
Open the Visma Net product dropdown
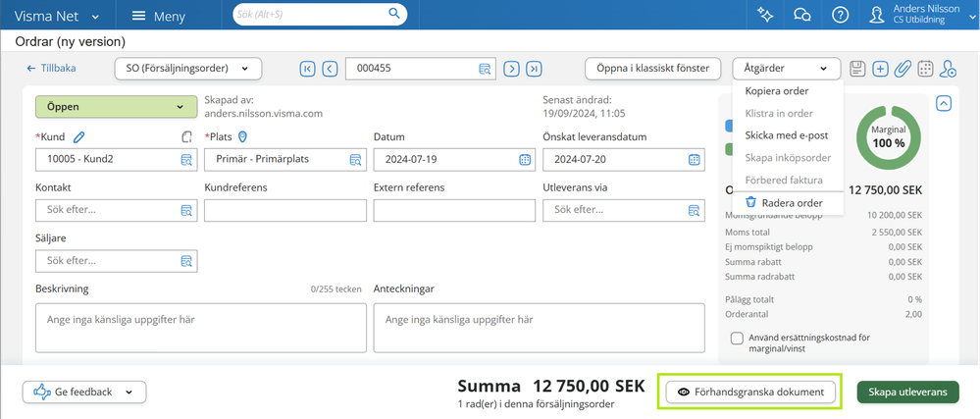point(58,17)
